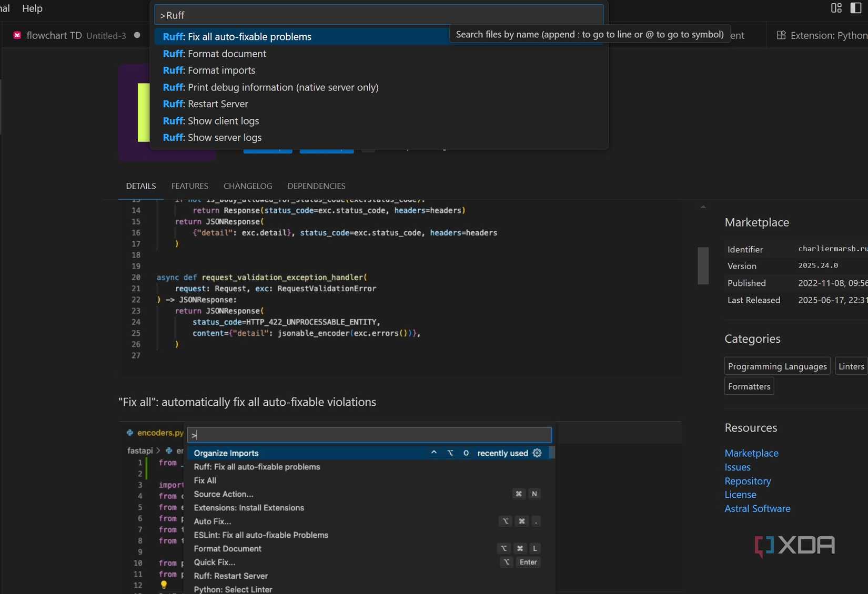Image resolution: width=868 pixels, height=594 pixels.
Task: Click the Marketplace panel scrollbar
Action: click(x=703, y=265)
